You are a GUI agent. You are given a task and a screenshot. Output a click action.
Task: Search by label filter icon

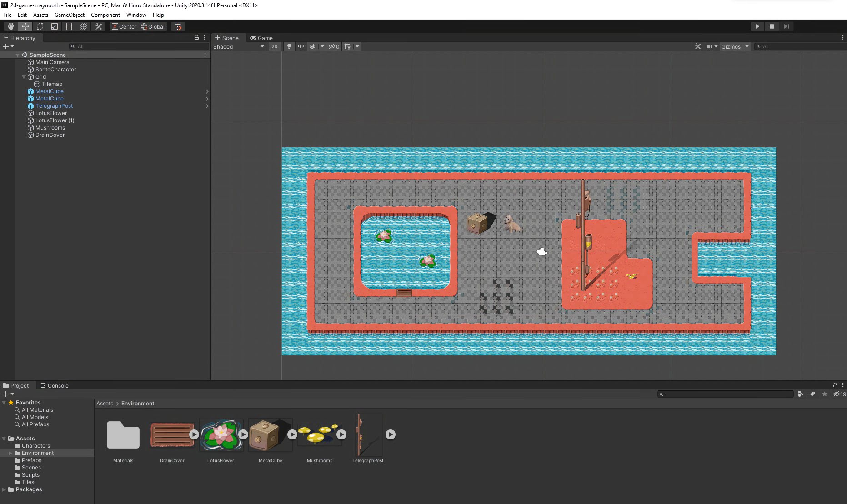tap(812, 394)
